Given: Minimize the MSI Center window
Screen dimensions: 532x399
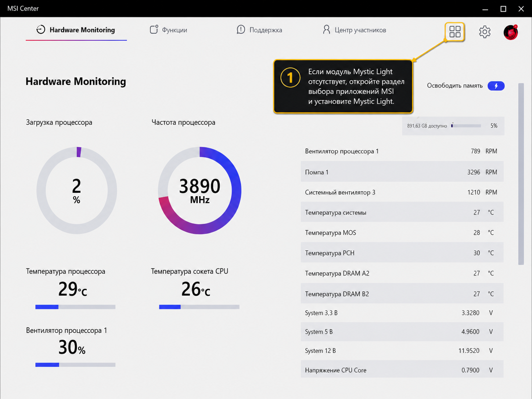Looking at the screenshot, I should click(485, 9).
